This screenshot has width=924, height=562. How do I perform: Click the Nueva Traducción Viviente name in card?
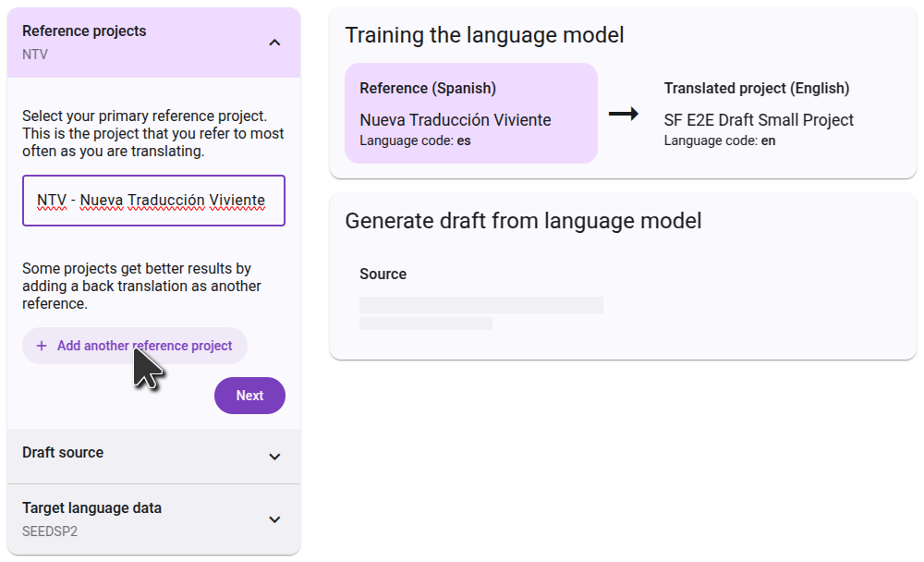click(455, 120)
